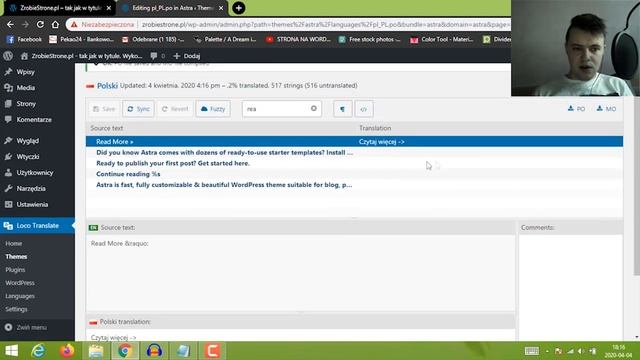Revert translation changes
Viewport: 640px width, 360px height.
pyautogui.click(x=175, y=109)
